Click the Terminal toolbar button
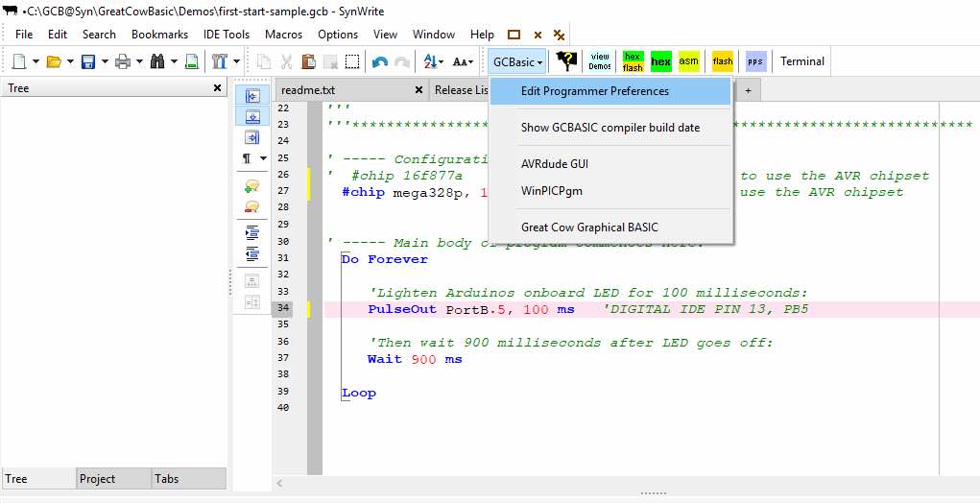The image size is (980, 503). click(x=801, y=61)
